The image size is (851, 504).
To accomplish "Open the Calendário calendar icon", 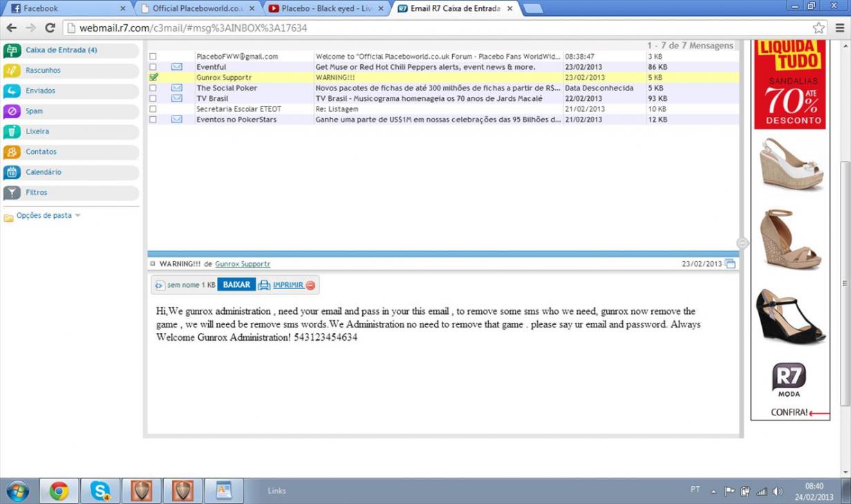I will click(x=12, y=172).
